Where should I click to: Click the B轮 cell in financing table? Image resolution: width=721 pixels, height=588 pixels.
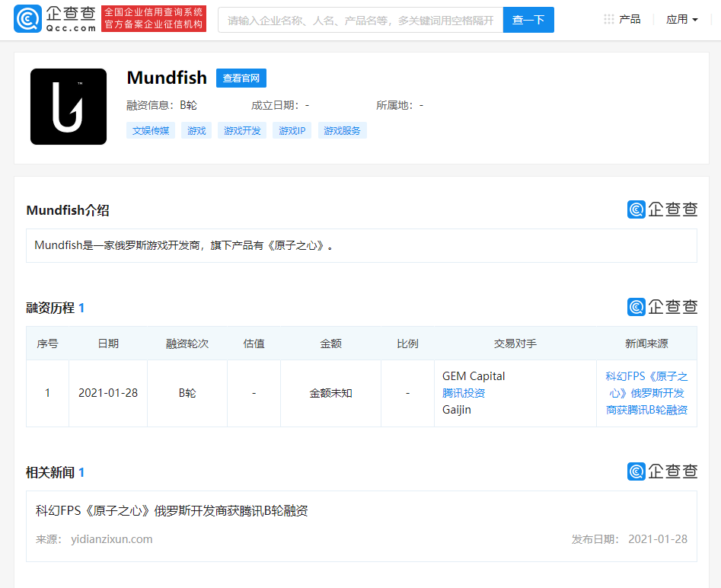pyautogui.click(x=187, y=393)
